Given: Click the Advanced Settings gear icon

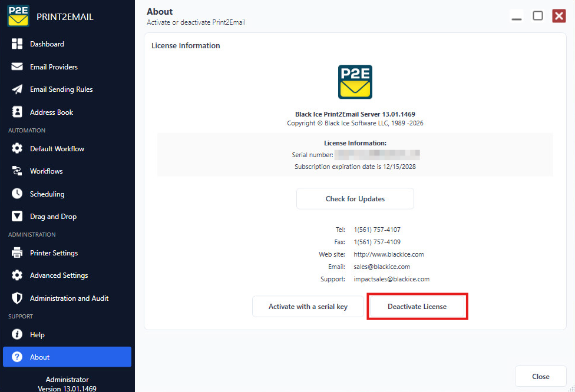Looking at the screenshot, I should point(17,275).
